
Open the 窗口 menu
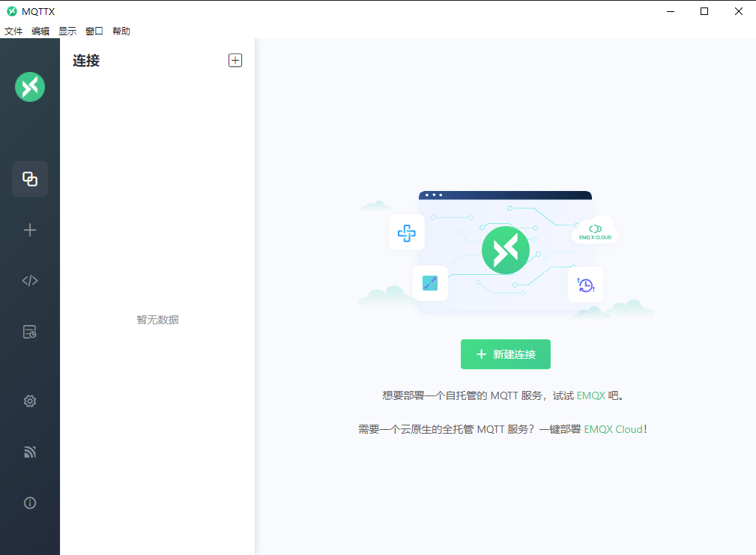tap(94, 31)
